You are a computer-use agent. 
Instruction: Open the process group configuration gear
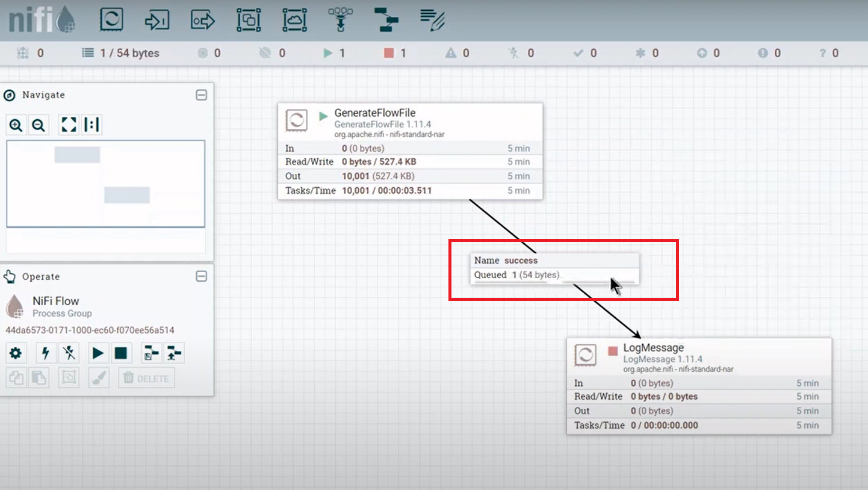[16, 353]
